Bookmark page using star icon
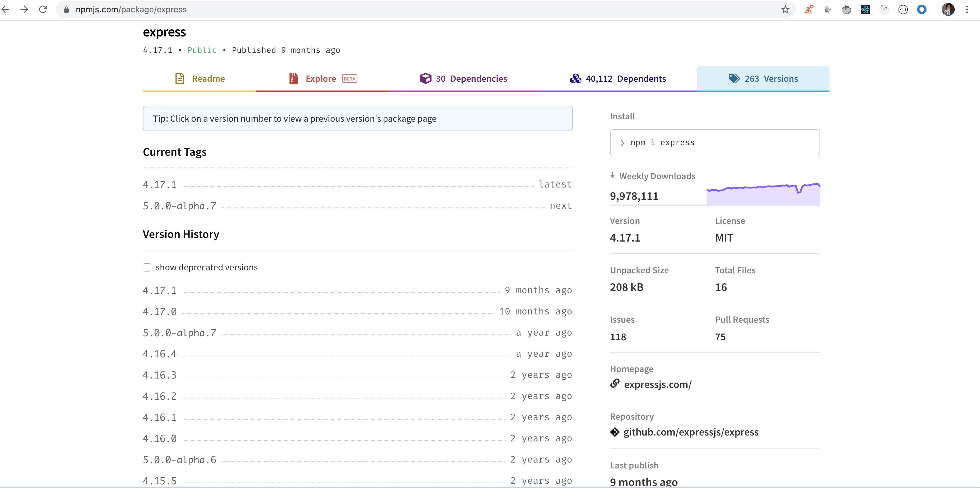The height and width of the screenshot is (489, 980). click(785, 9)
